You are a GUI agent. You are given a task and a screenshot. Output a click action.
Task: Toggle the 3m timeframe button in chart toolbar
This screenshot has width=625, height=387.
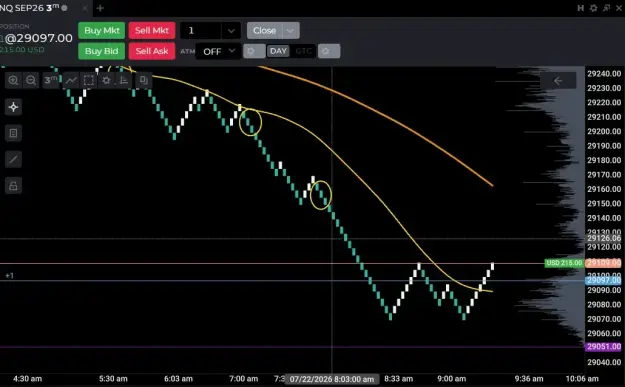(51, 80)
